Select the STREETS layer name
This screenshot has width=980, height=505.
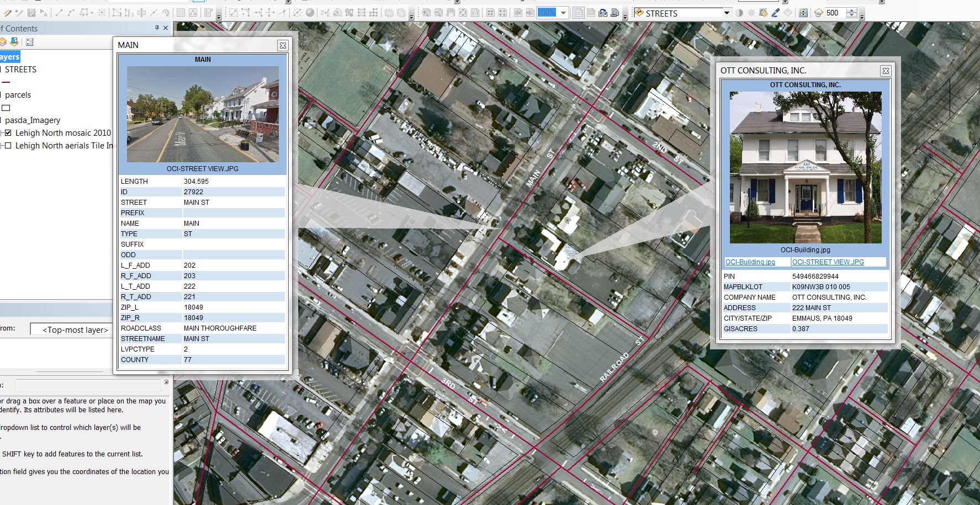click(x=20, y=70)
